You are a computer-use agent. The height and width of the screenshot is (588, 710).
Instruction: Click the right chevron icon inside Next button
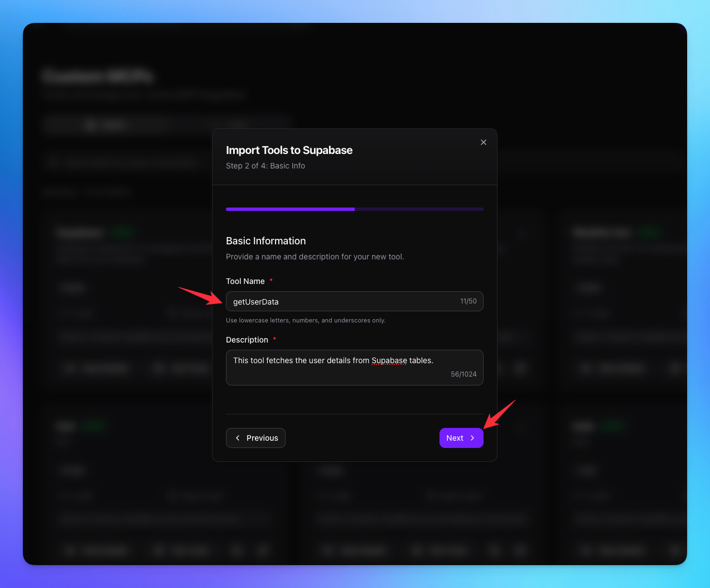point(472,438)
